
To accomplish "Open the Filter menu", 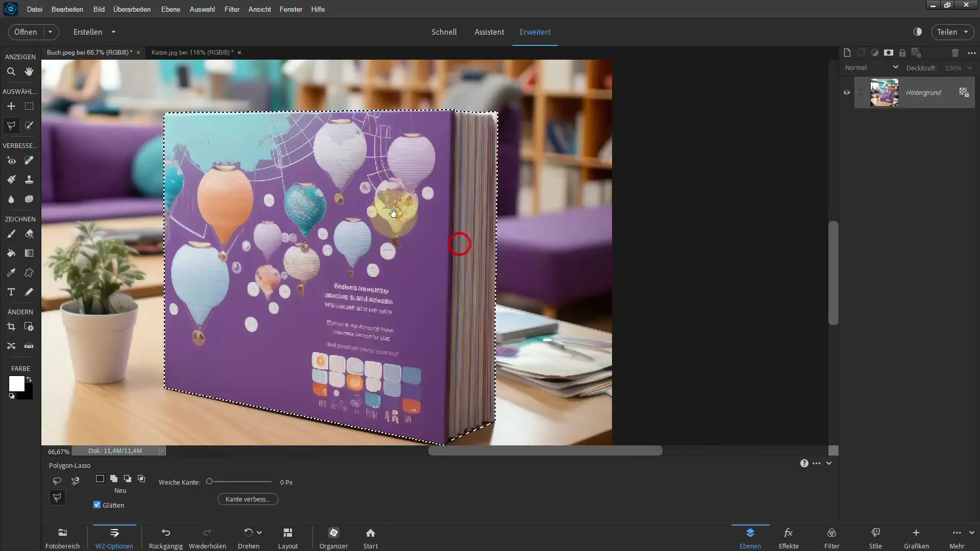I will (232, 9).
